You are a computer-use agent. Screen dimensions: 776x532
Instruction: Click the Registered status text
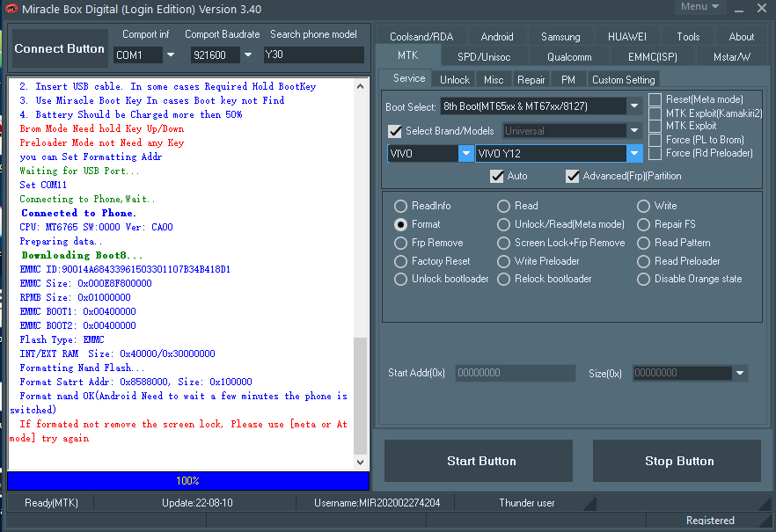coord(710,521)
